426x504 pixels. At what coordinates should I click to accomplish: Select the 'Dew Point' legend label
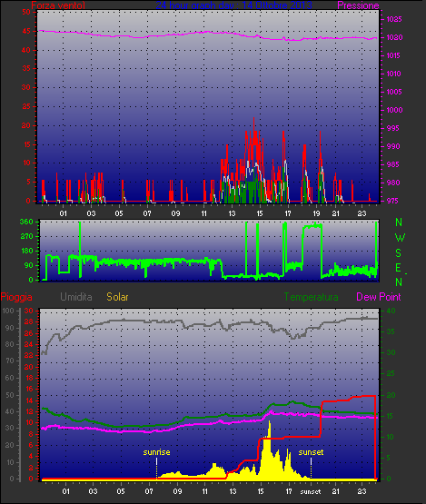click(379, 297)
